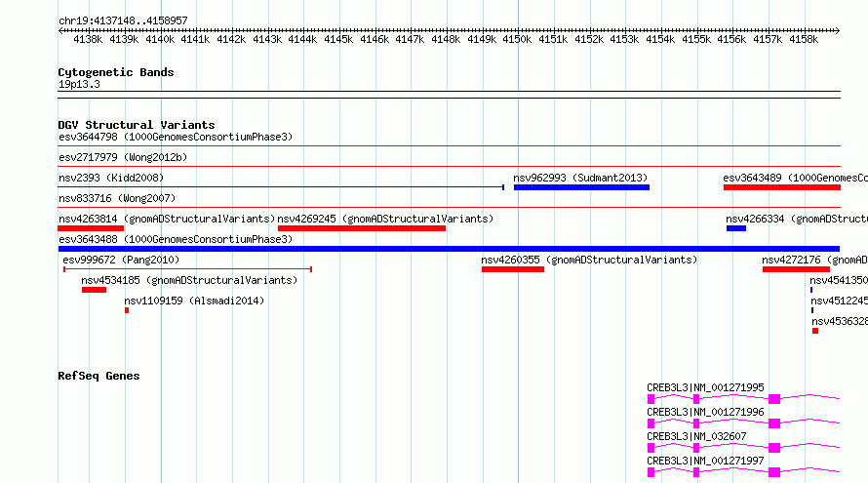The height and width of the screenshot is (483, 868).
Task: Open variant nsv4512245 label
Action: click(839, 301)
